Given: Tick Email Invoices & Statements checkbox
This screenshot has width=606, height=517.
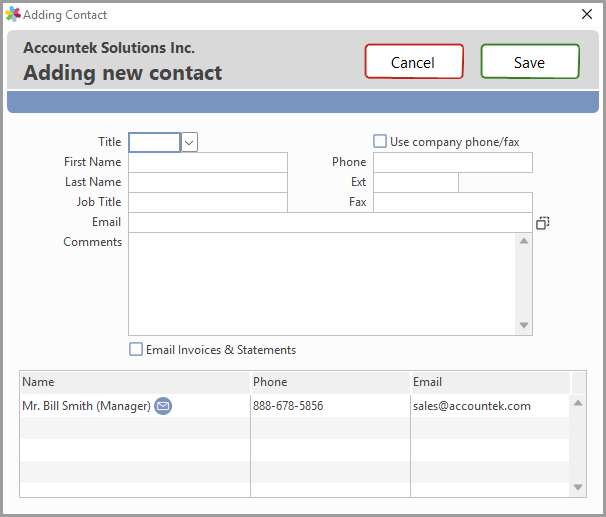Looking at the screenshot, I should tap(136, 349).
